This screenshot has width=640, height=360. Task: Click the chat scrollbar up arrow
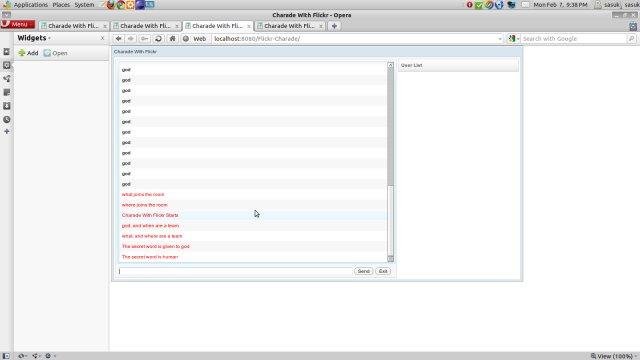(391, 65)
